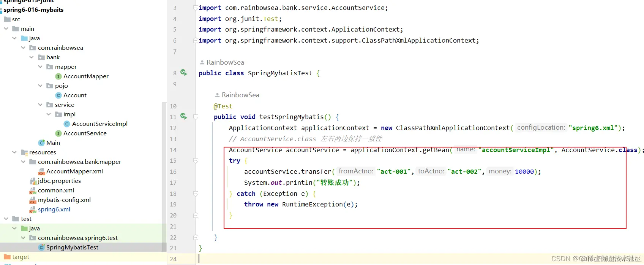Open jdbc.properties in the project tree
The width and height of the screenshot is (644, 265).
[x=59, y=181]
